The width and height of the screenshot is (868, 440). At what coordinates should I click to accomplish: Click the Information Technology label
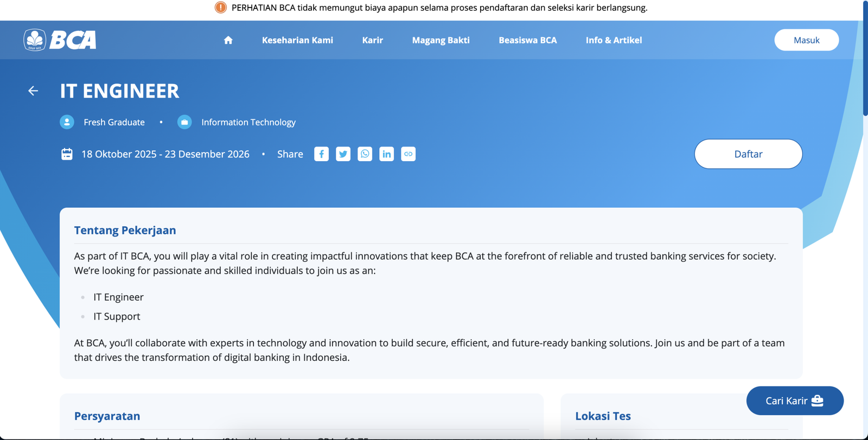(x=248, y=123)
